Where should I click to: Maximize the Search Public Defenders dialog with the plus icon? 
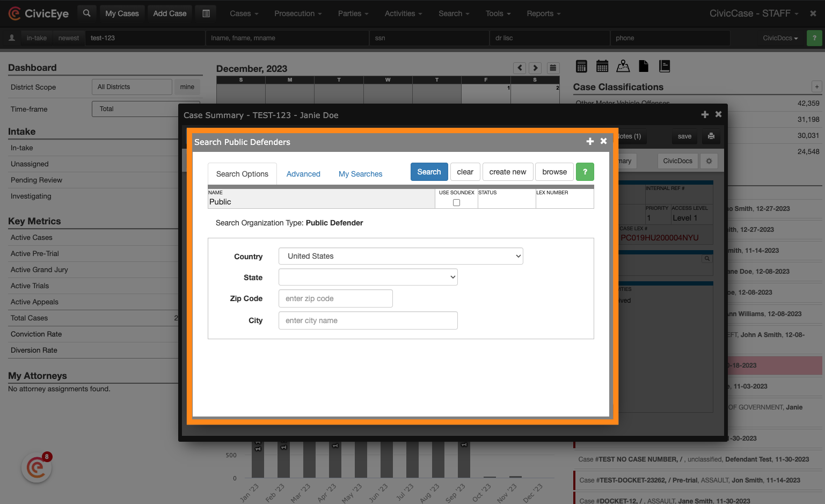coord(590,141)
